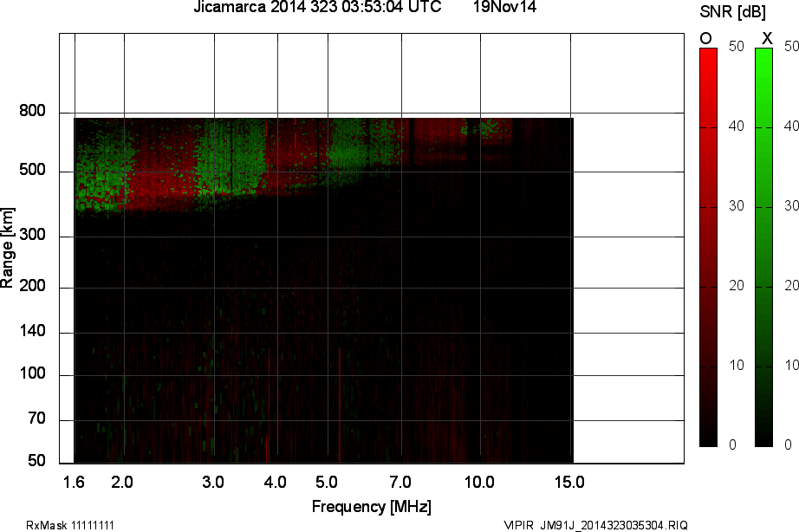Click the 140 km range tick label
The image size is (799, 532).
pyautogui.click(x=33, y=331)
